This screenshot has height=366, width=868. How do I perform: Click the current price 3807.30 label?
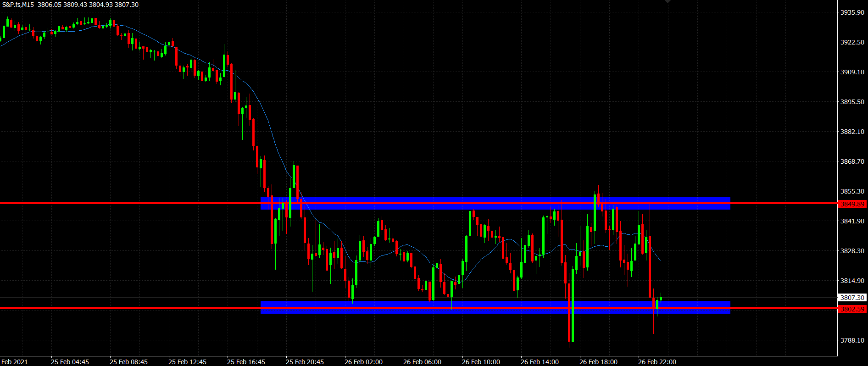point(852,298)
